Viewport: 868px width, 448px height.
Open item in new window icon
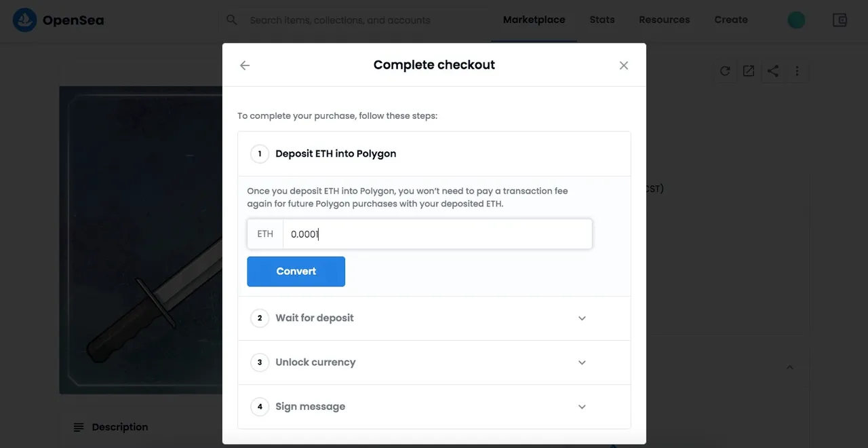pos(749,71)
